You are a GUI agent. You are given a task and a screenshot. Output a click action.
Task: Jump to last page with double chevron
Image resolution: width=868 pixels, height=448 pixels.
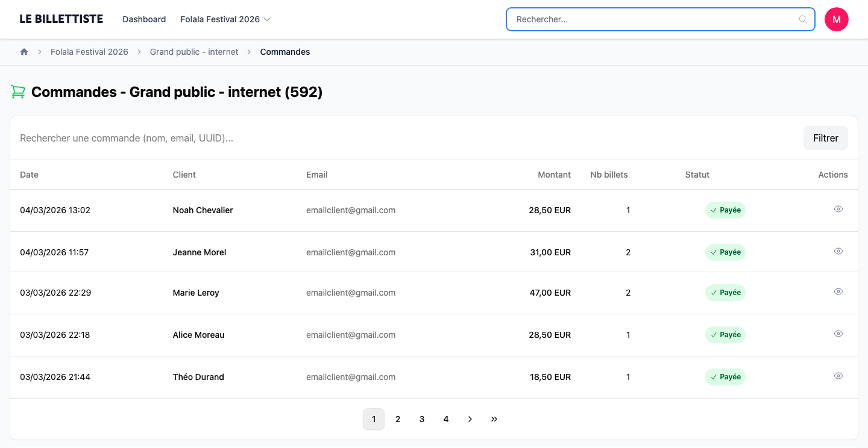coord(494,419)
